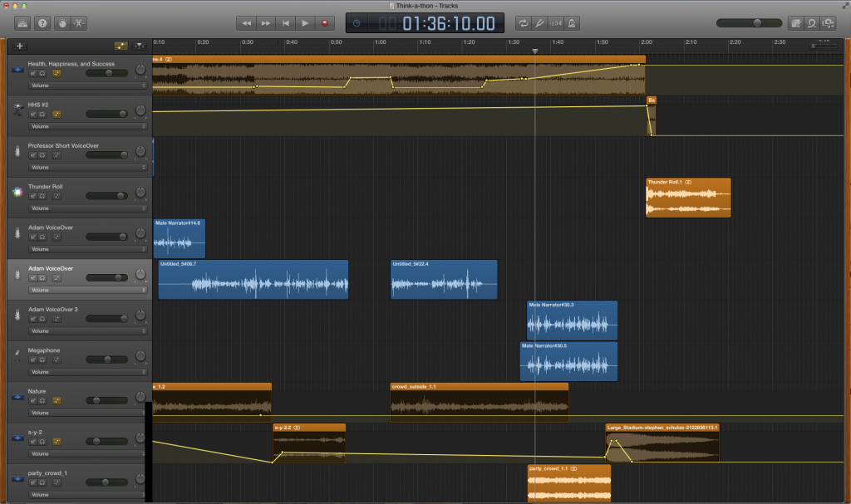Open the Smart Controls knob button
Image resolution: width=851 pixels, height=504 pixels.
click(x=62, y=23)
